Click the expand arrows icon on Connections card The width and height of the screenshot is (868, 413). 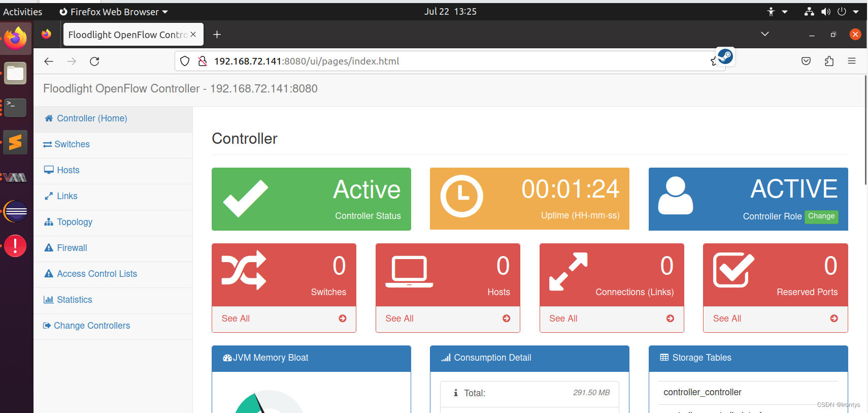coord(569,271)
